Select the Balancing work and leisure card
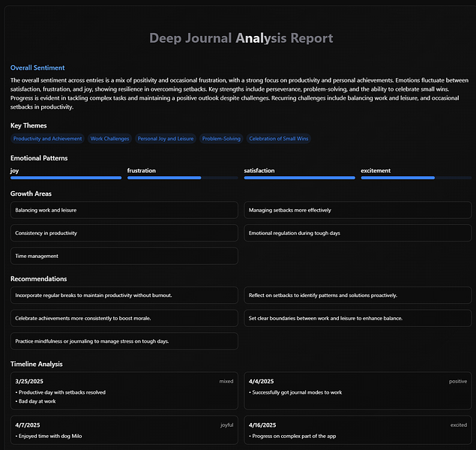 [124, 210]
